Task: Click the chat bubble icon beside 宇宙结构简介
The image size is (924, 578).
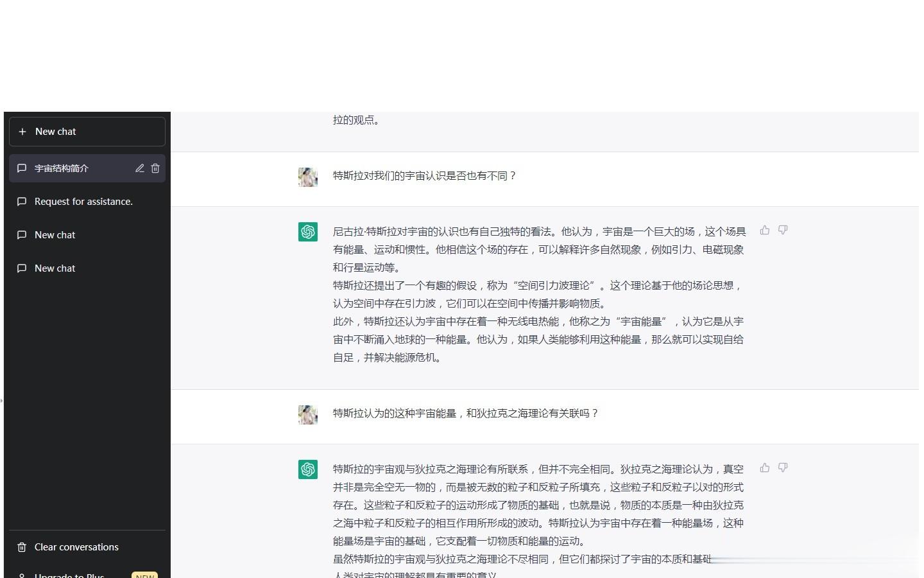Action: pos(22,168)
